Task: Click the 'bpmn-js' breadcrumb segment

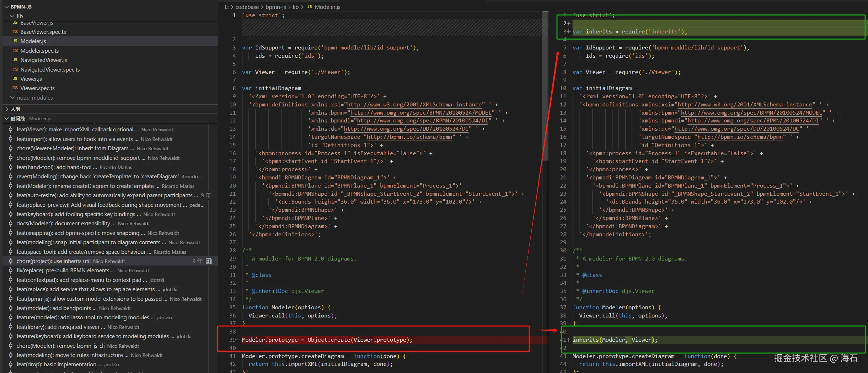Action: [276, 7]
